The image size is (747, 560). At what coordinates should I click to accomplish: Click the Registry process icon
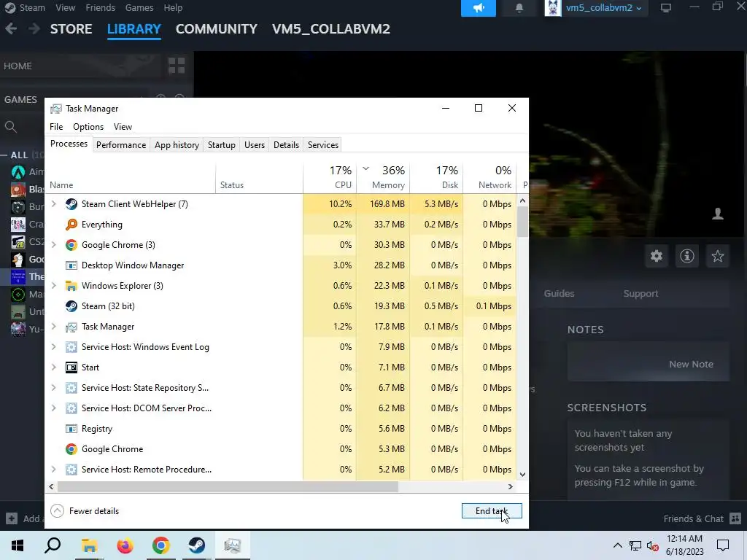(71, 429)
